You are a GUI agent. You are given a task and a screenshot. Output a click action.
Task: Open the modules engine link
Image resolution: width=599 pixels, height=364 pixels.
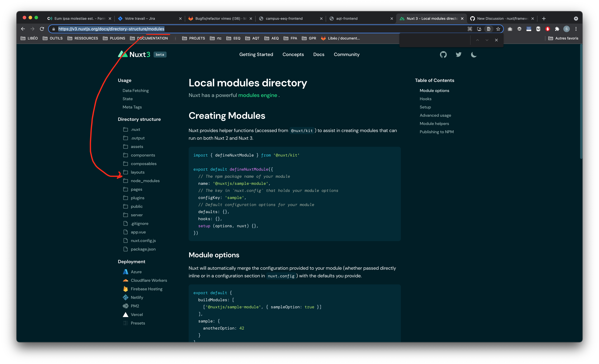pyautogui.click(x=258, y=95)
